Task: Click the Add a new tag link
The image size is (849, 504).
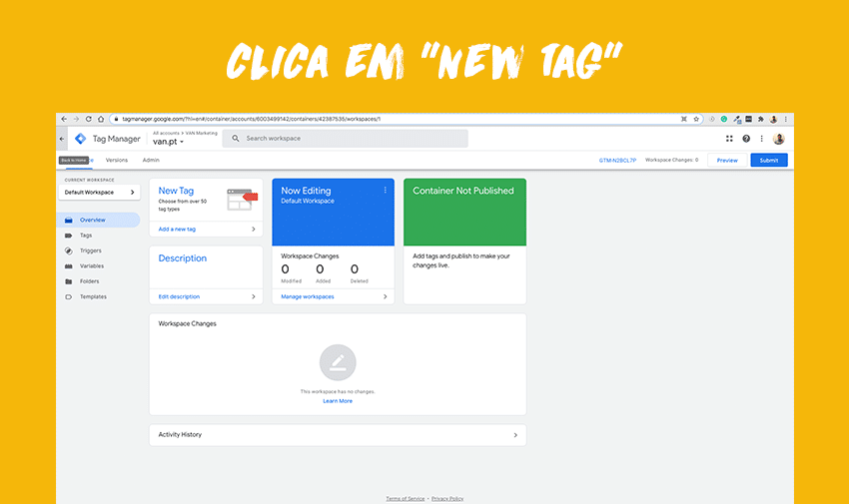Action: tap(177, 230)
